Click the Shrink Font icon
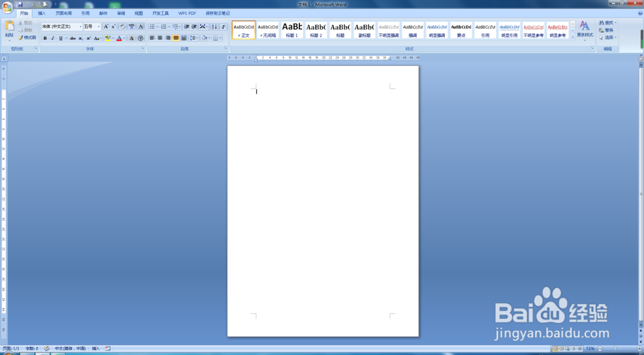644x355 pixels. pos(113,26)
